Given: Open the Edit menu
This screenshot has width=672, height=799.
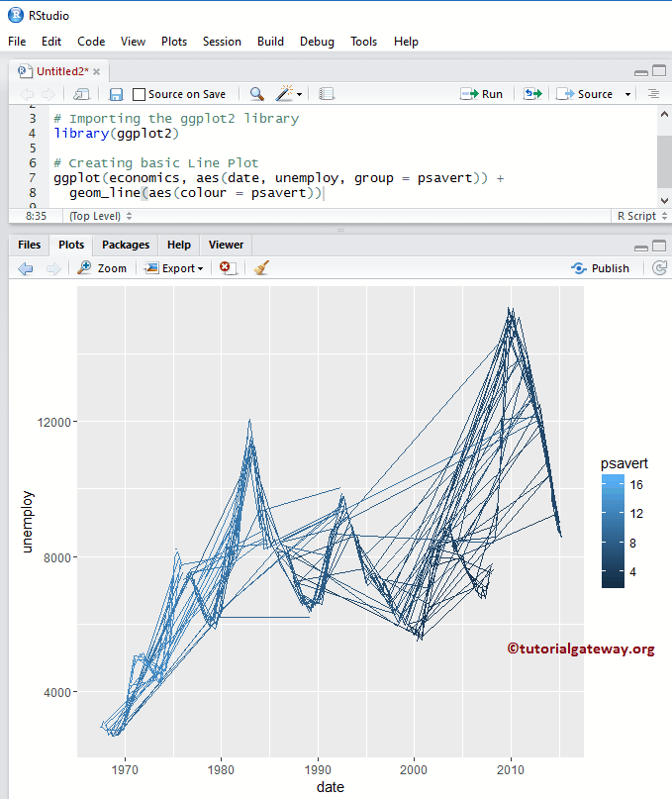Looking at the screenshot, I should 51,42.
